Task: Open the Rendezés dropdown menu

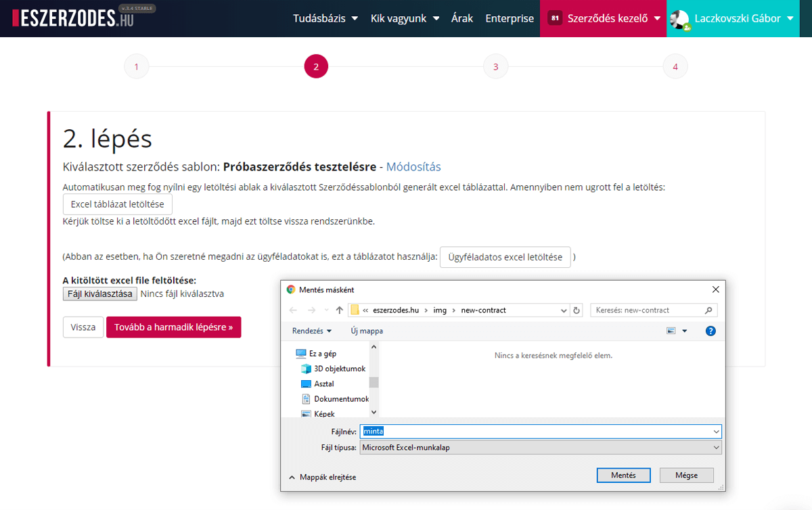Action: pos(312,331)
